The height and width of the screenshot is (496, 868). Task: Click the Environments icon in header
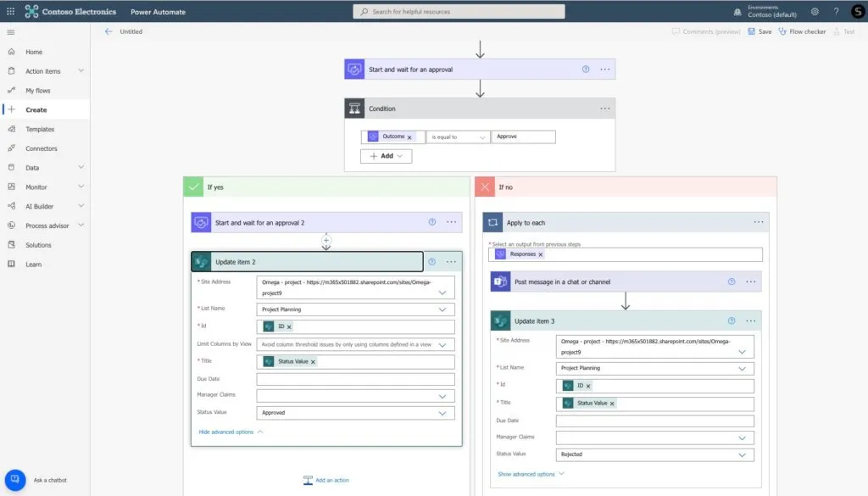[737, 12]
